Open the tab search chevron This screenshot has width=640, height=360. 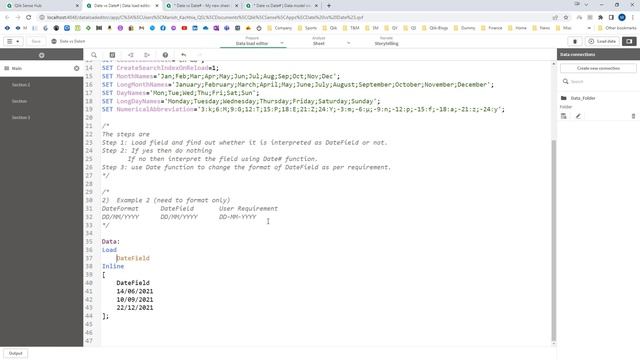pyautogui.click(x=586, y=5)
